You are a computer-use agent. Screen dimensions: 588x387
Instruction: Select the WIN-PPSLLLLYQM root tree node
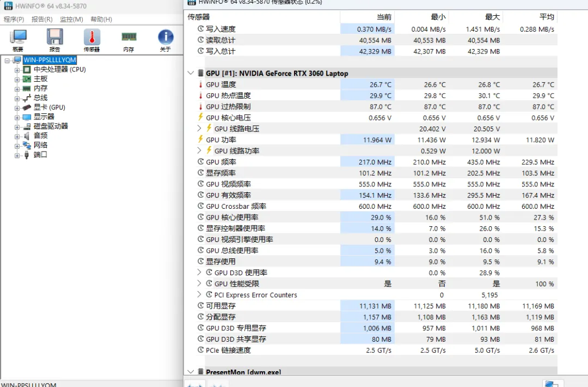pyautogui.click(x=50, y=60)
